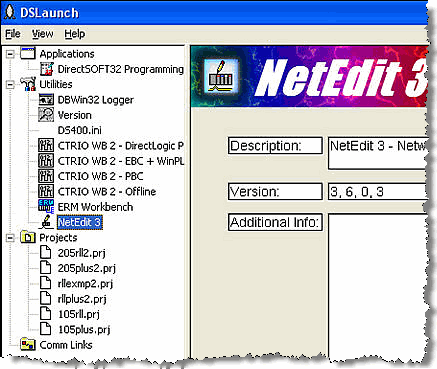This screenshot has width=437, height=369.
Task: Select project rllplus2.prj
Action: point(82,299)
